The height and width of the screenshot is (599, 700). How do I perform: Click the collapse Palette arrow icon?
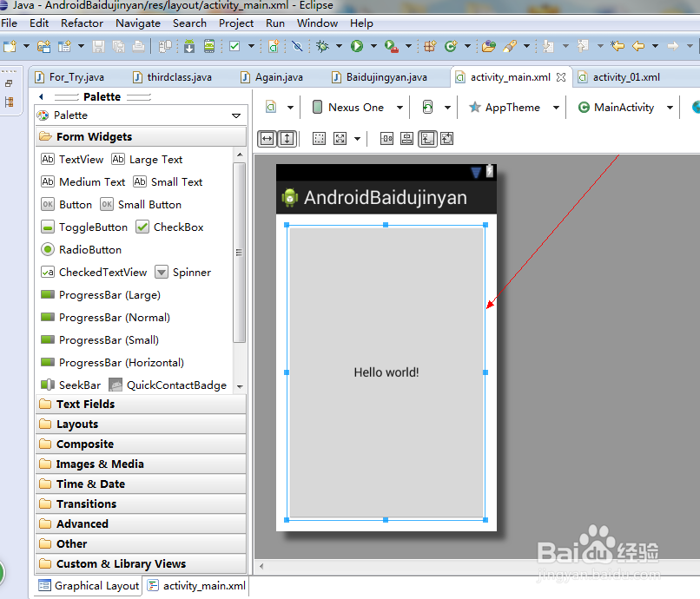(41, 97)
